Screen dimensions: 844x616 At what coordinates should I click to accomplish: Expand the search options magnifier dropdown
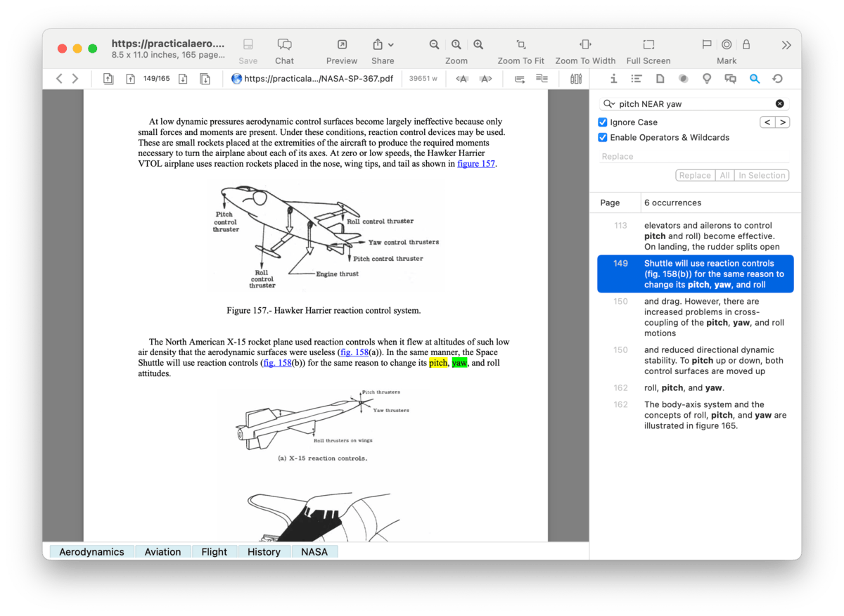click(609, 104)
